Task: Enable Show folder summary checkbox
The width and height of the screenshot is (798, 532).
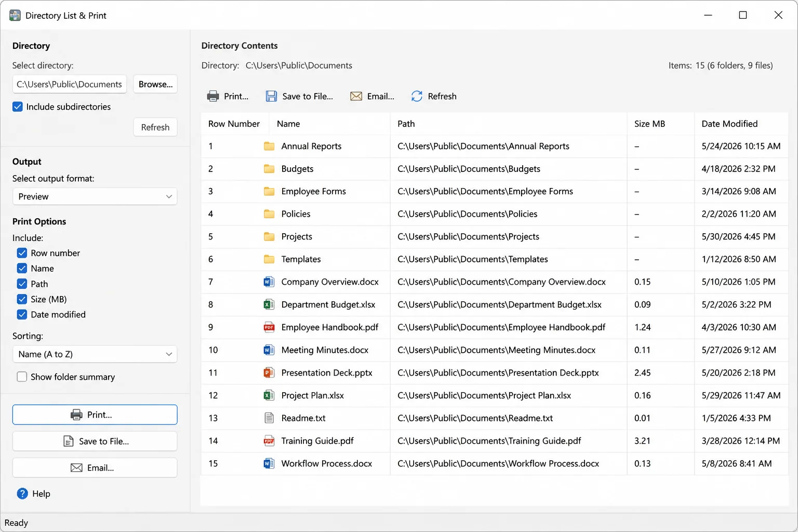Action: 22,377
